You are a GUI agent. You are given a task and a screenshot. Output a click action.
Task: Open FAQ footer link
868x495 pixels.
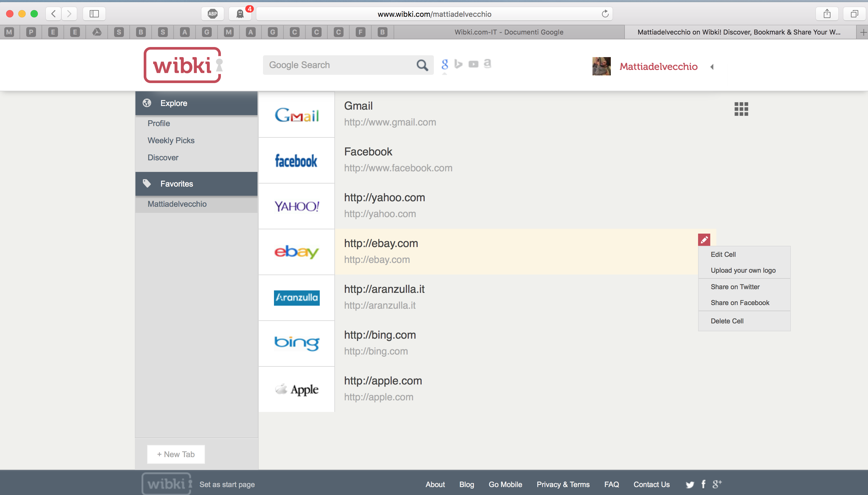612,484
